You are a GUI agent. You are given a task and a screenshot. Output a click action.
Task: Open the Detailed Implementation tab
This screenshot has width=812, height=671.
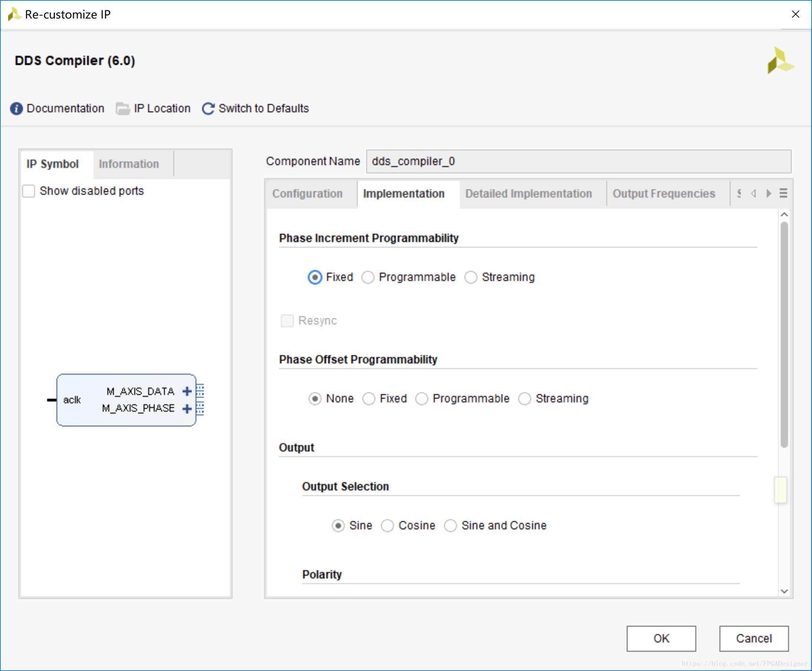point(528,194)
